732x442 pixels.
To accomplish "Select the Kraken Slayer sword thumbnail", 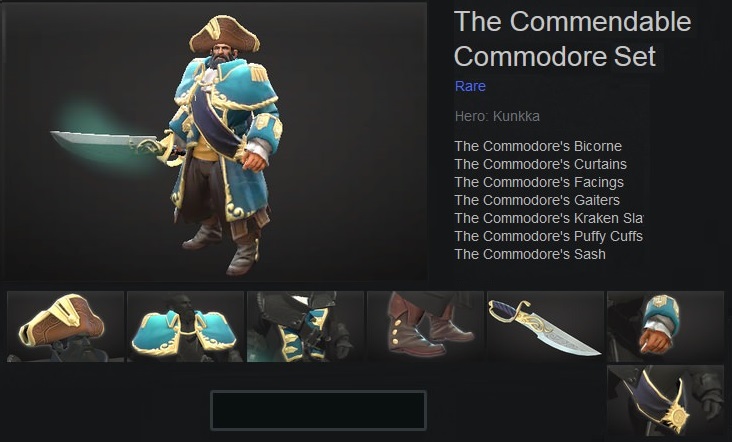I will (x=545, y=326).
